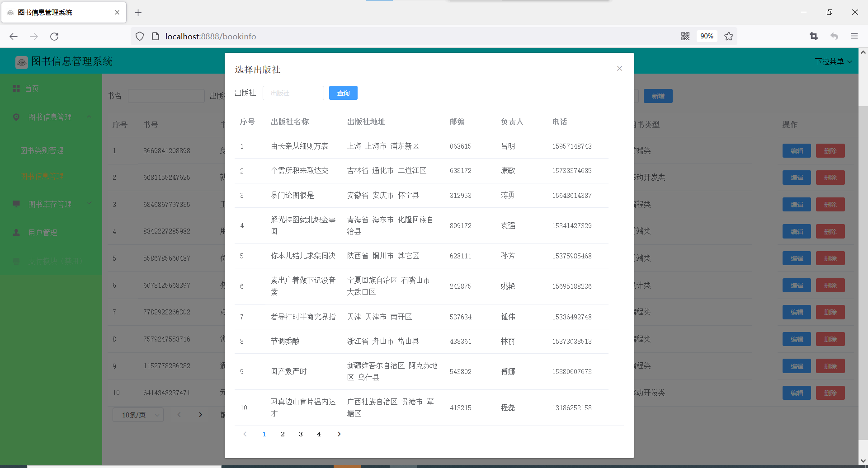The height and width of the screenshot is (468, 868).
Task: Click the 出版社名称 column header
Action: tap(290, 122)
